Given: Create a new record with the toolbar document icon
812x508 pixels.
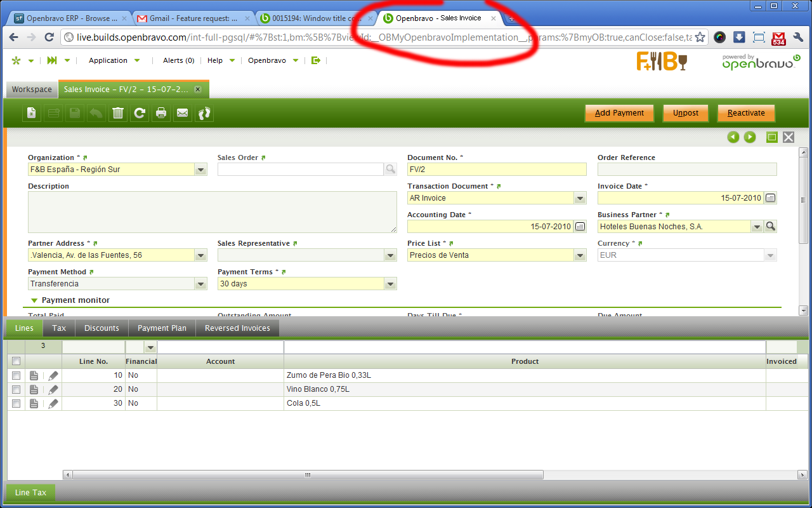Looking at the screenshot, I should pos(32,113).
